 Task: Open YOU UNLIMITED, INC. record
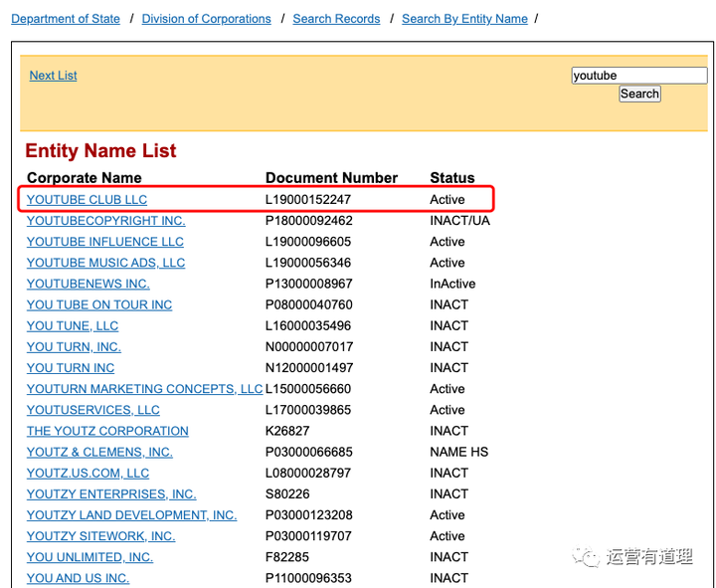click(x=89, y=557)
